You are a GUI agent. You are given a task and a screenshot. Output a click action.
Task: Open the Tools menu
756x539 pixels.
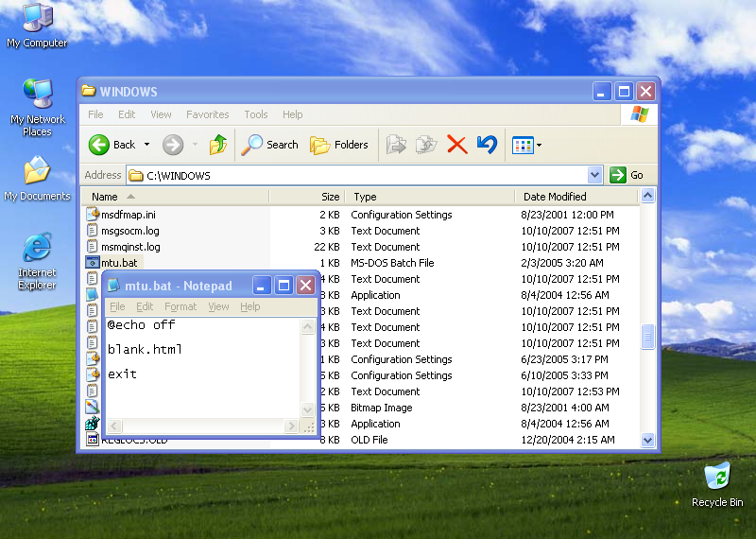[x=255, y=114]
